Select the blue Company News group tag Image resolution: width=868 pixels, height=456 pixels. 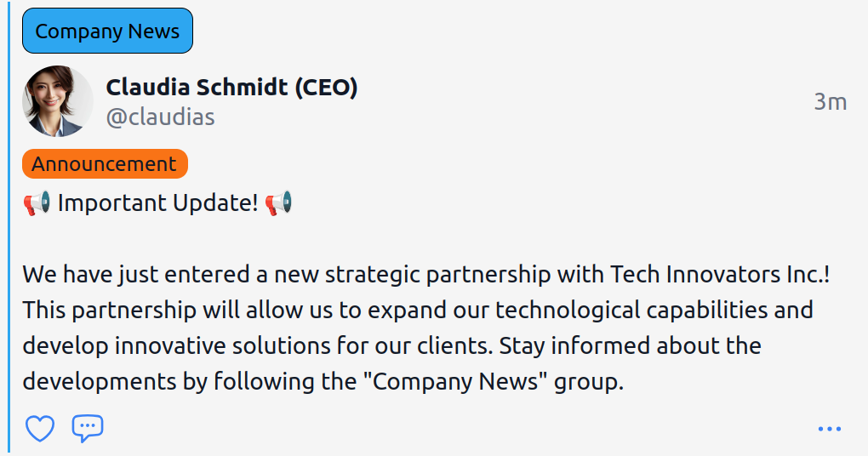[107, 31]
